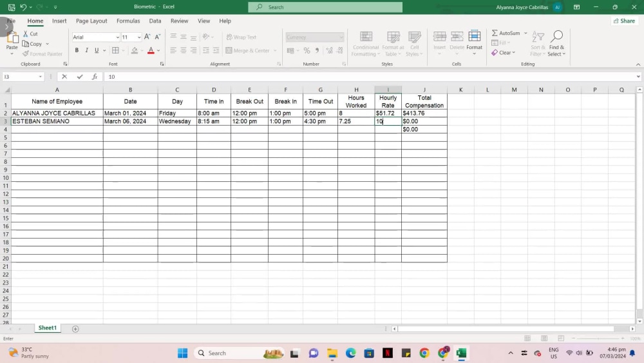
Task: Click Windows Start button on the taskbar
Action: [x=183, y=353]
